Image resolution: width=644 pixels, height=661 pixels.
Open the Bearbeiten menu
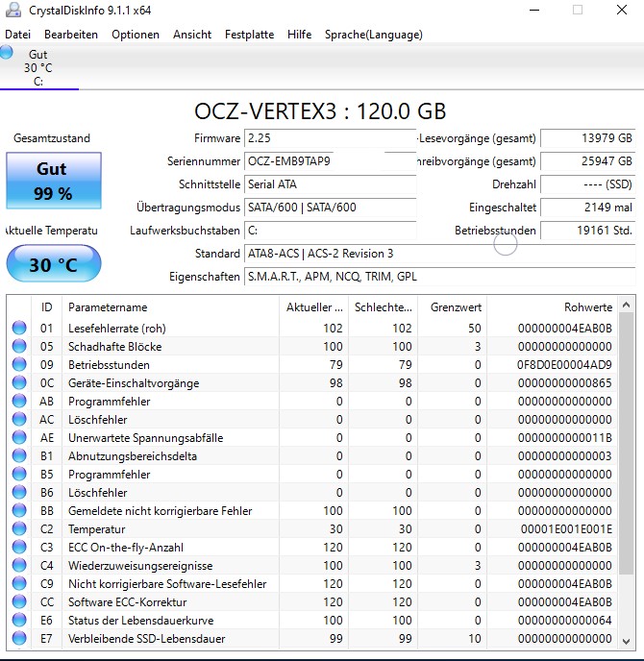71,35
